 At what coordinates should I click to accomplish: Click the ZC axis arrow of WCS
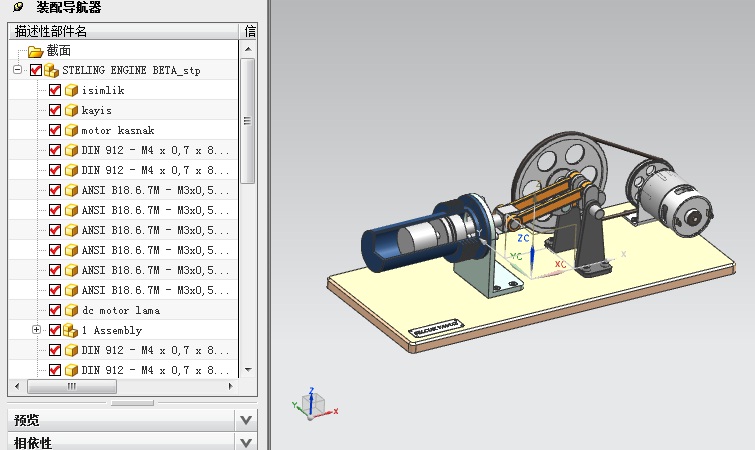[532, 257]
